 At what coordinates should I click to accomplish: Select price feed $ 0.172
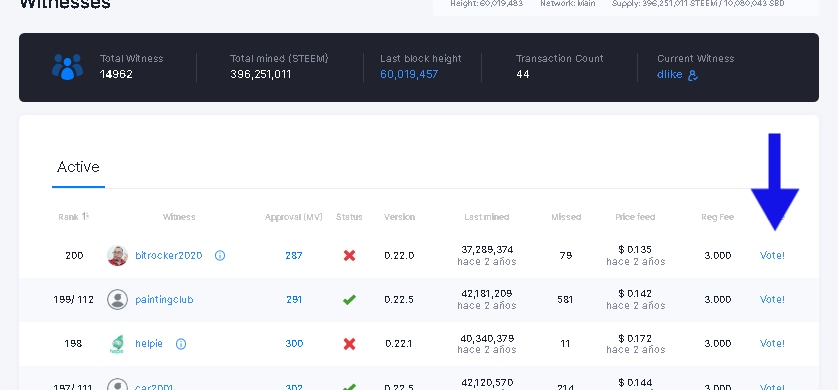(635, 338)
